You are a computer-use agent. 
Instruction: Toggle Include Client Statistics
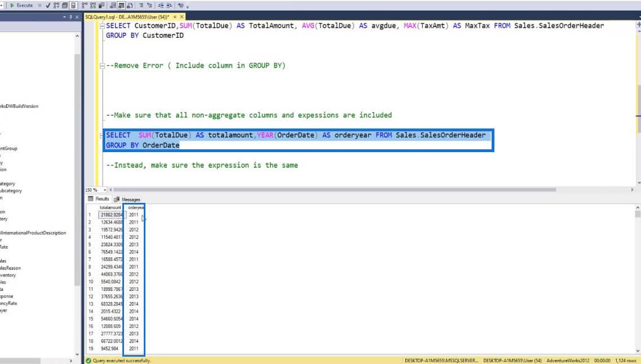tap(101, 5)
